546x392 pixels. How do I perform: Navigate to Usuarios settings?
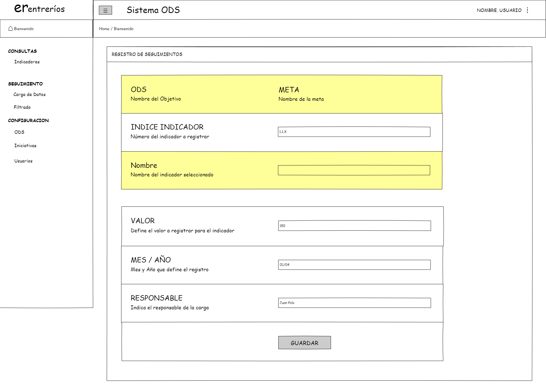click(23, 161)
